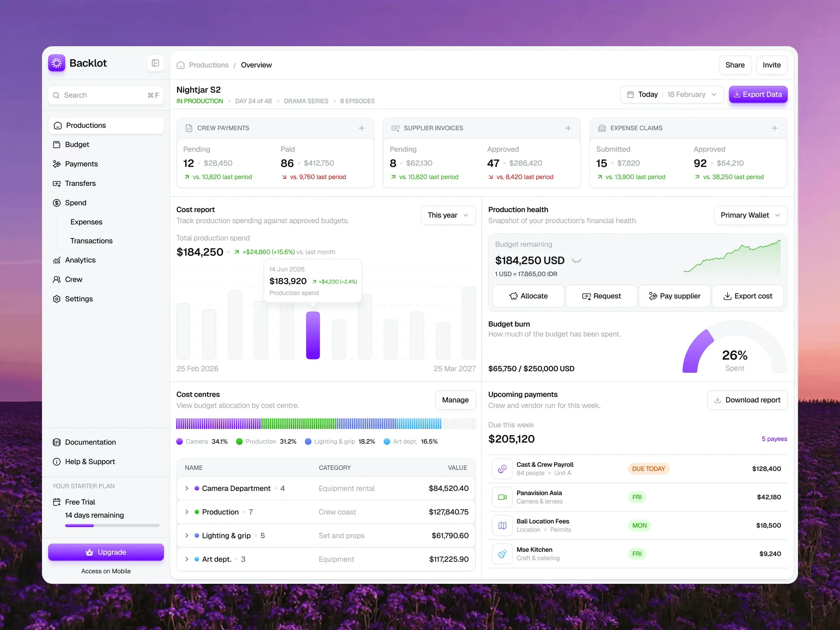This screenshot has width=840, height=630.
Task: Hide the budget remaining amount eye icon
Action: pyautogui.click(x=576, y=261)
